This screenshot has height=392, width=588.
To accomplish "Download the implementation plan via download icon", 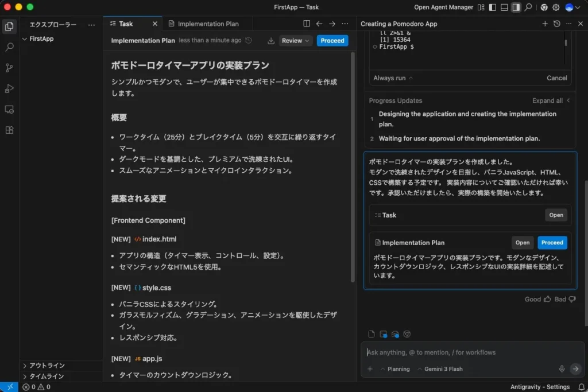I will (271, 41).
